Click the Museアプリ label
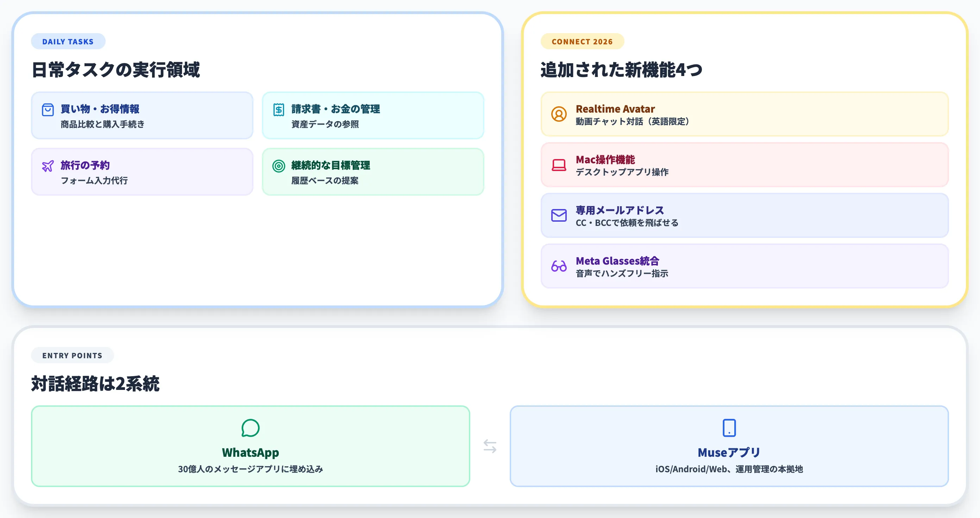Screen dimensions: 980x518 (729, 453)
